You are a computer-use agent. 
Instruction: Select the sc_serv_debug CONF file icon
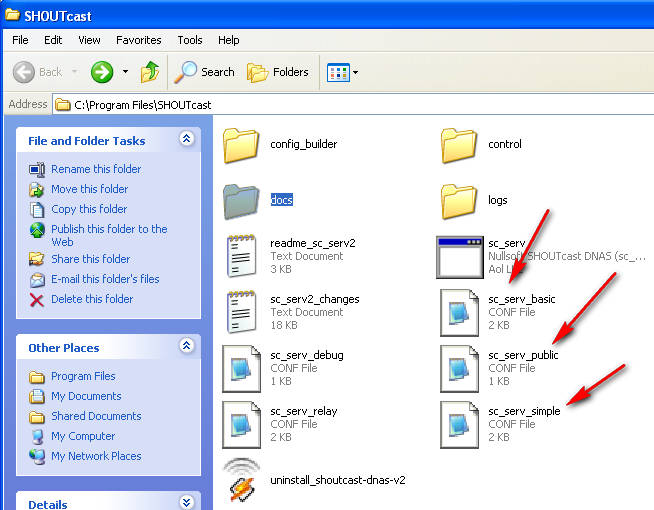click(241, 369)
